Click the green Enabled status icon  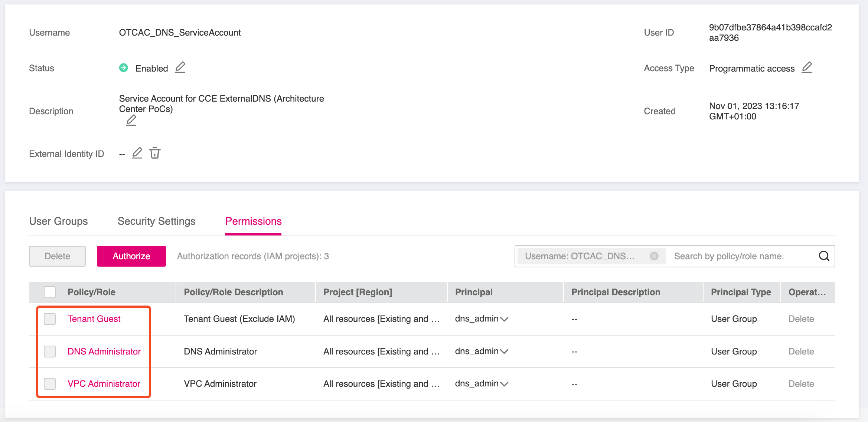[124, 68]
